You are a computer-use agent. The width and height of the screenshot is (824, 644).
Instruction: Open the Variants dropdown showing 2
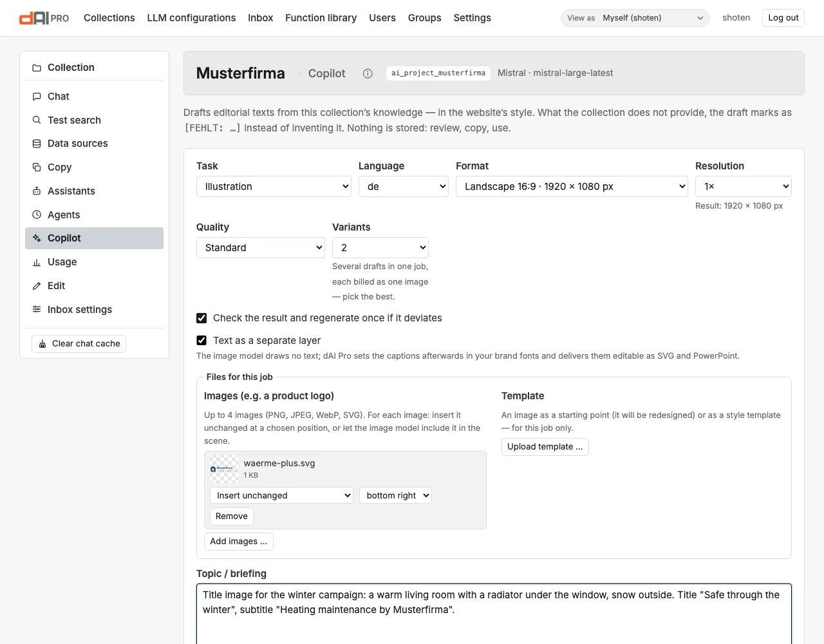pyautogui.click(x=380, y=248)
